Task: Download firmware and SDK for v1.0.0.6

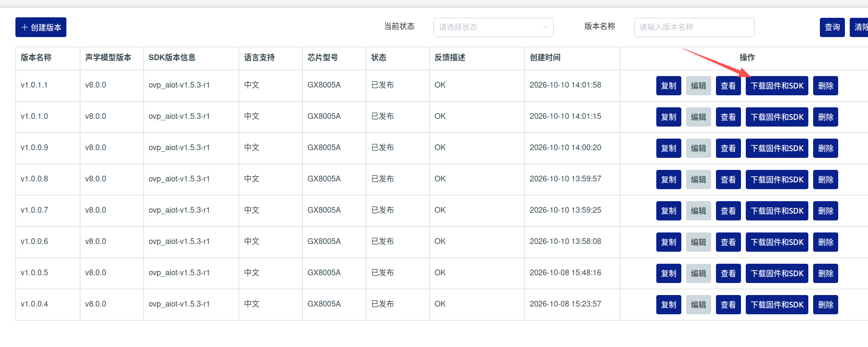Action: point(777,242)
